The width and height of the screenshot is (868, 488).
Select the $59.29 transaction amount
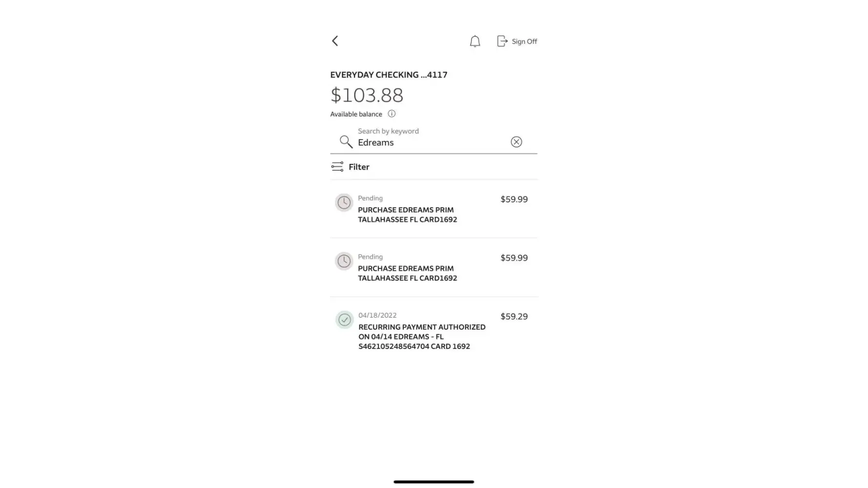(514, 316)
